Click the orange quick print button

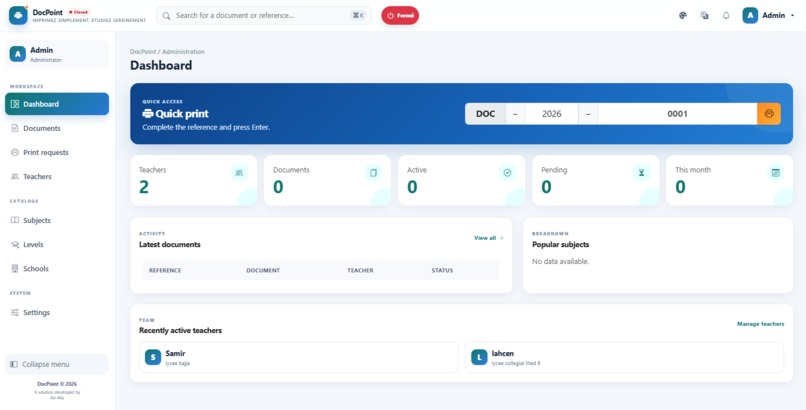[x=768, y=114]
